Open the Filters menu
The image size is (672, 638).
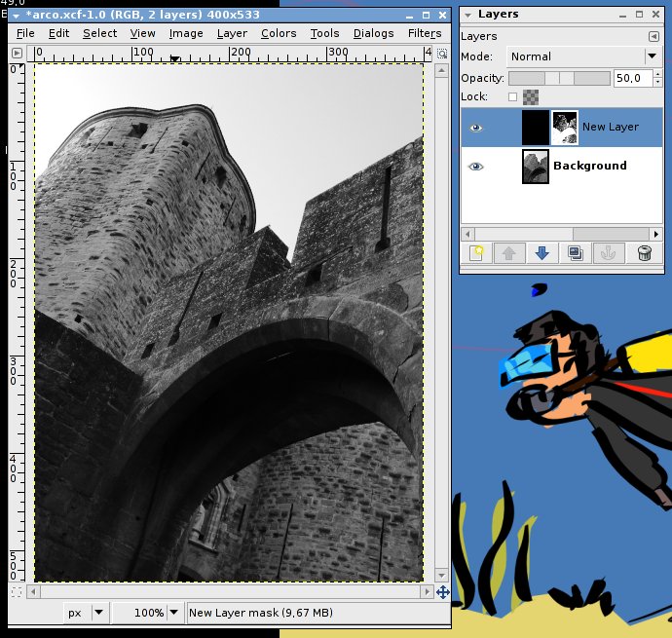click(x=425, y=33)
